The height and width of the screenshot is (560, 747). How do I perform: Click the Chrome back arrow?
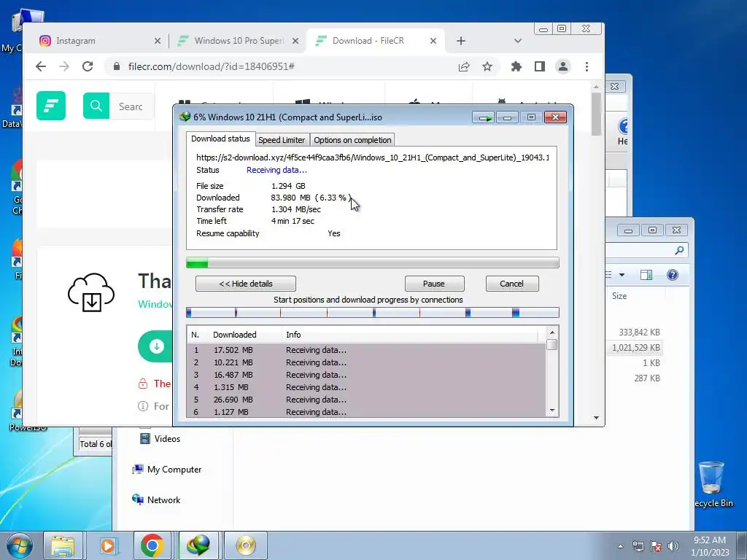pyautogui.click(x=41, y=66)
